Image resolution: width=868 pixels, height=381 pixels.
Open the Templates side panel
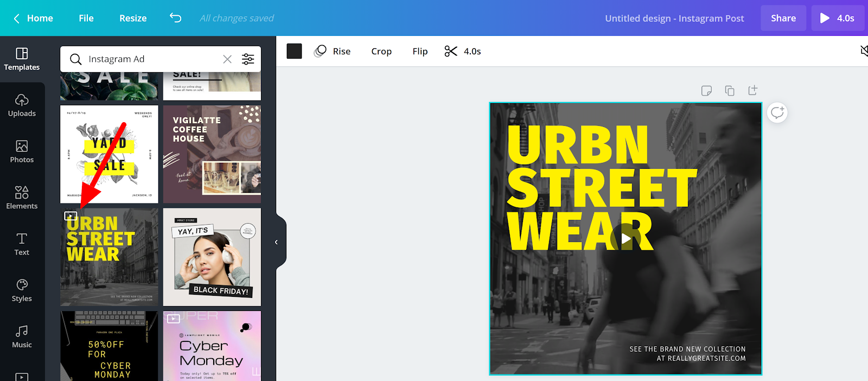[22, 59]
